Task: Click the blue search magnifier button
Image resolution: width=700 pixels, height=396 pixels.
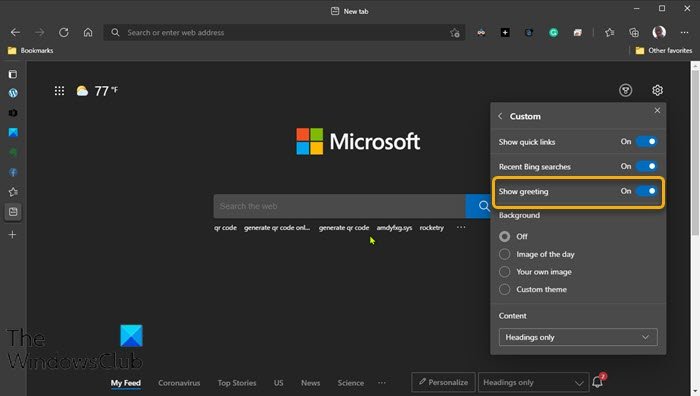Action: [479, 206]
